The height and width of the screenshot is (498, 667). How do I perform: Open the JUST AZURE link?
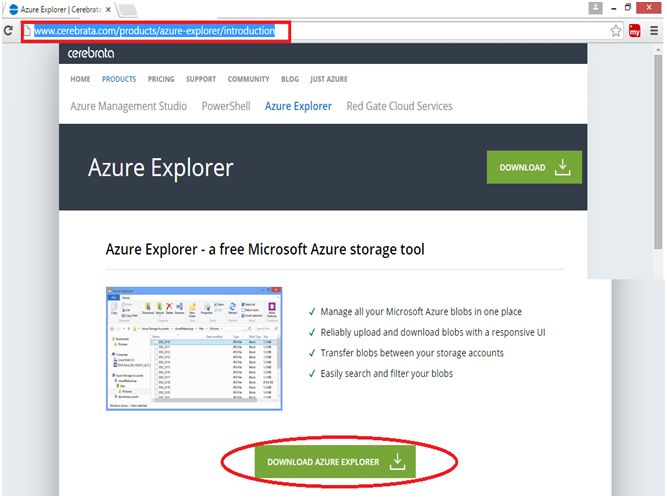(x=329, y=79)
